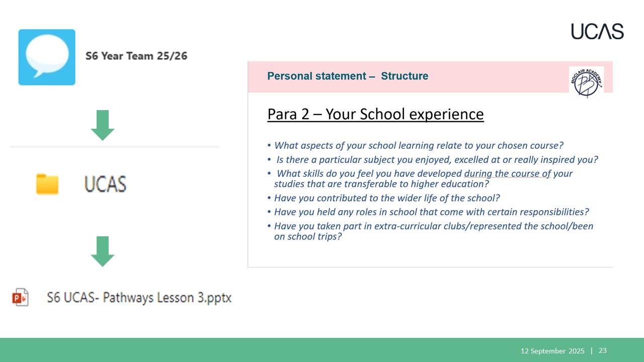
Task: Open the UCAS folder name text
Action: (105, 185)
